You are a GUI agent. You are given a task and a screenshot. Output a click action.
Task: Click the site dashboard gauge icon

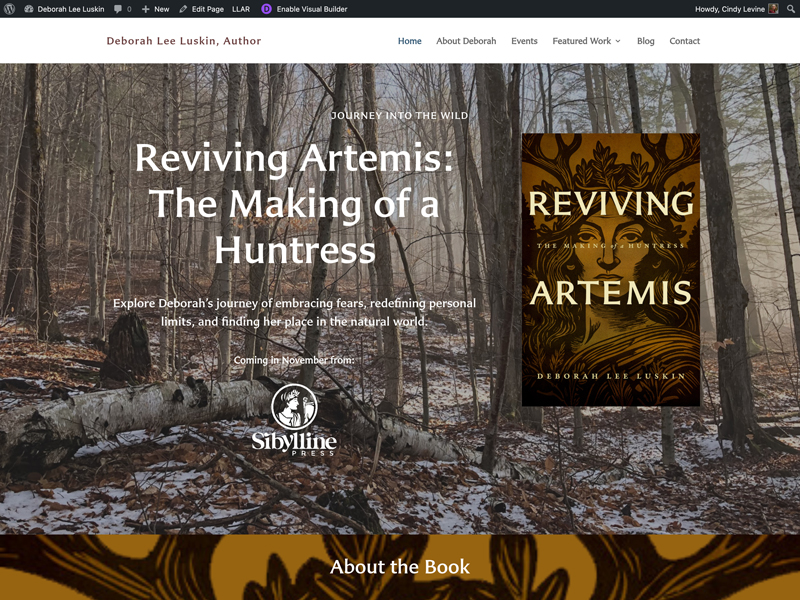pyautogui.click(x=29, y=9)
